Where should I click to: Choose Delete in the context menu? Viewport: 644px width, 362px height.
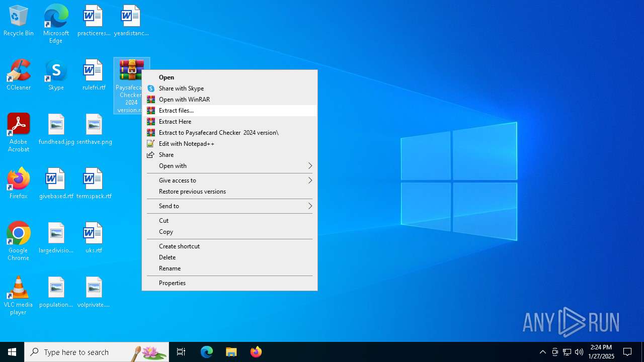tap(229, 257)
